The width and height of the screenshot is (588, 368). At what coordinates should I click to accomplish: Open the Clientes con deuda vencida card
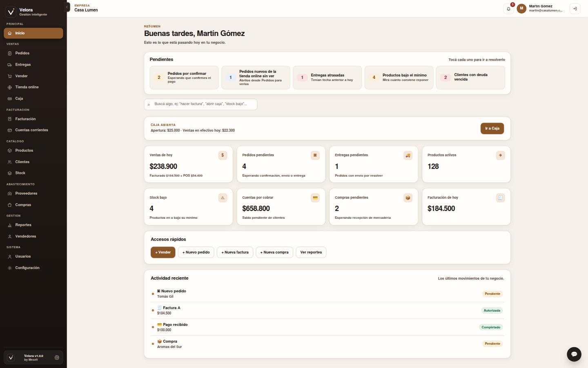470,77
